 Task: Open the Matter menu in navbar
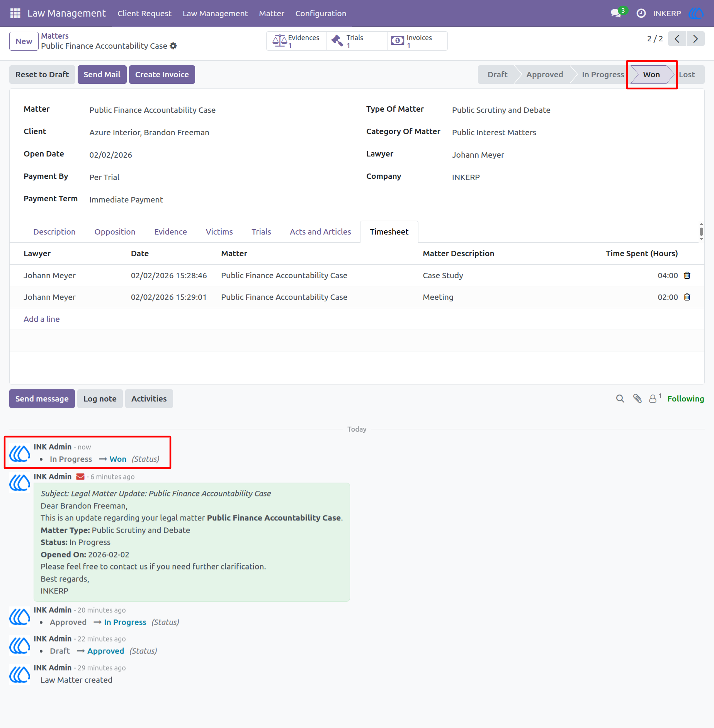pyautogui.click(x=272, y=13)
